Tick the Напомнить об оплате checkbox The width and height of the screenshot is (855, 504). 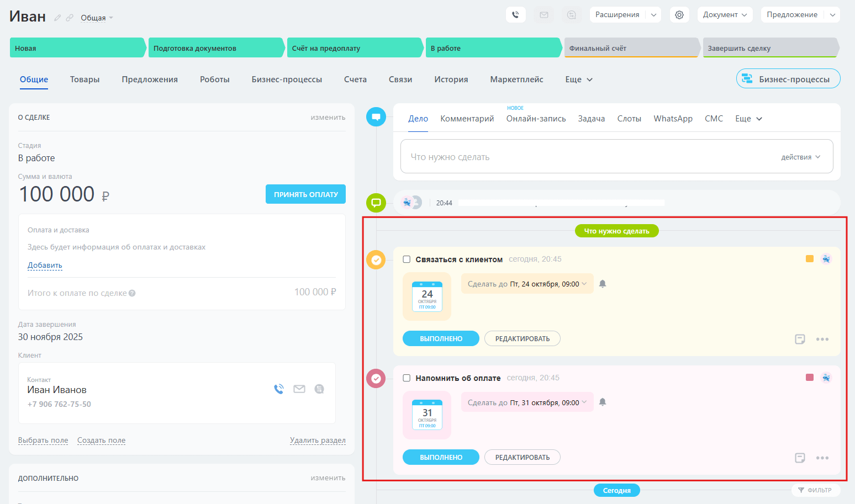pyautogui.click(x=407, y=378)
